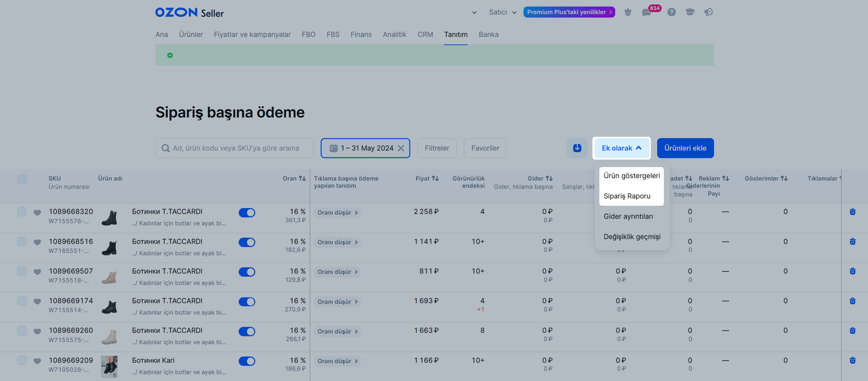868x381 pixels.
Task: Sort by Reklam Giderlerinin Payı arrows
Action: pyautogui.click(x=725, y=179)
